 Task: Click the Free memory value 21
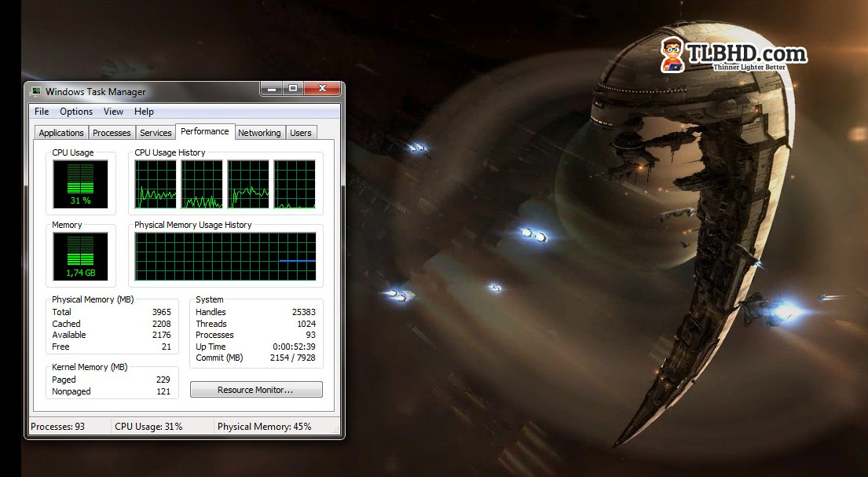pyautogui.click(x=167, y=347)
